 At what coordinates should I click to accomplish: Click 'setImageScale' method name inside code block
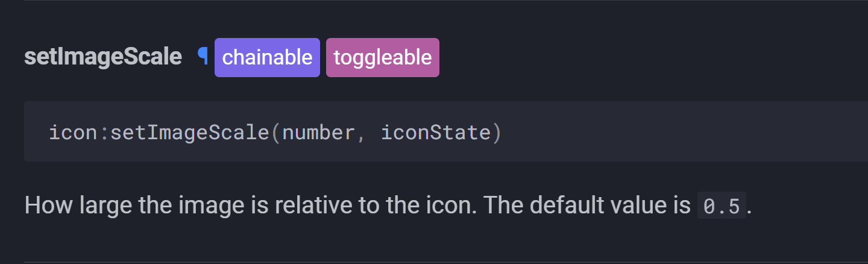click(x=189, y=133)
